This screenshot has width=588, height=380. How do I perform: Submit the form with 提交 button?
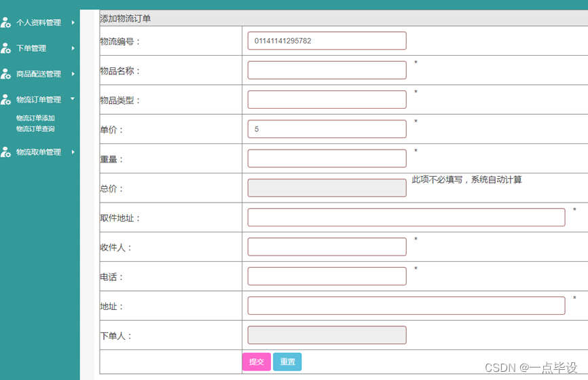click(x=257, y=362)
